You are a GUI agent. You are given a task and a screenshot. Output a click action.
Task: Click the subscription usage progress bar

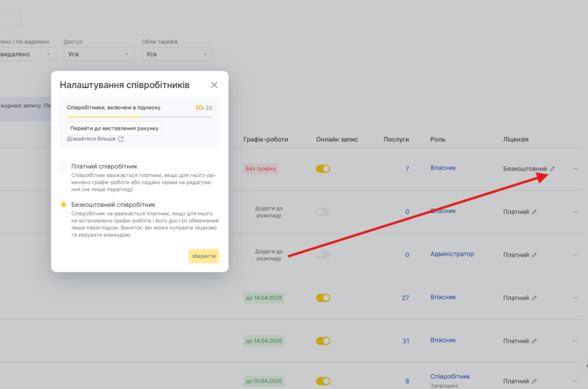140,117
